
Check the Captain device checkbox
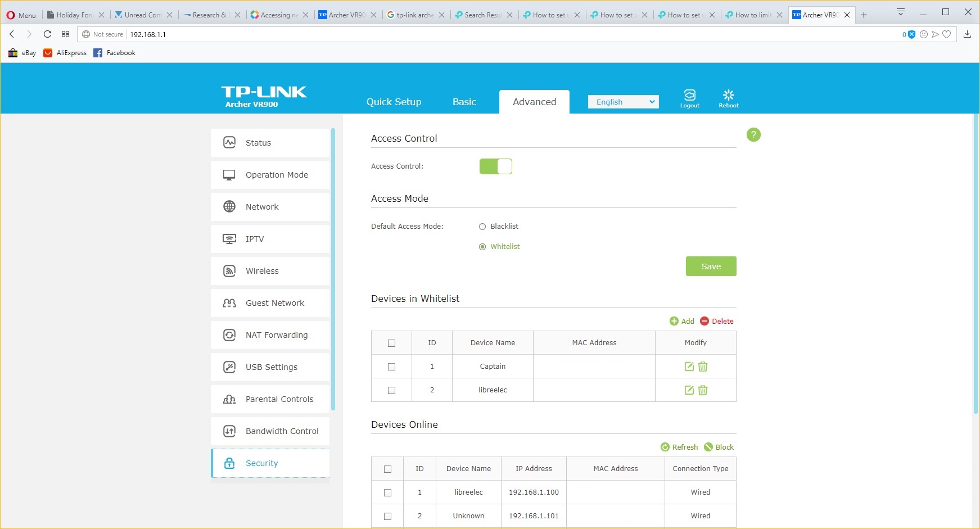pyautogui.click(x=392, y=367)
